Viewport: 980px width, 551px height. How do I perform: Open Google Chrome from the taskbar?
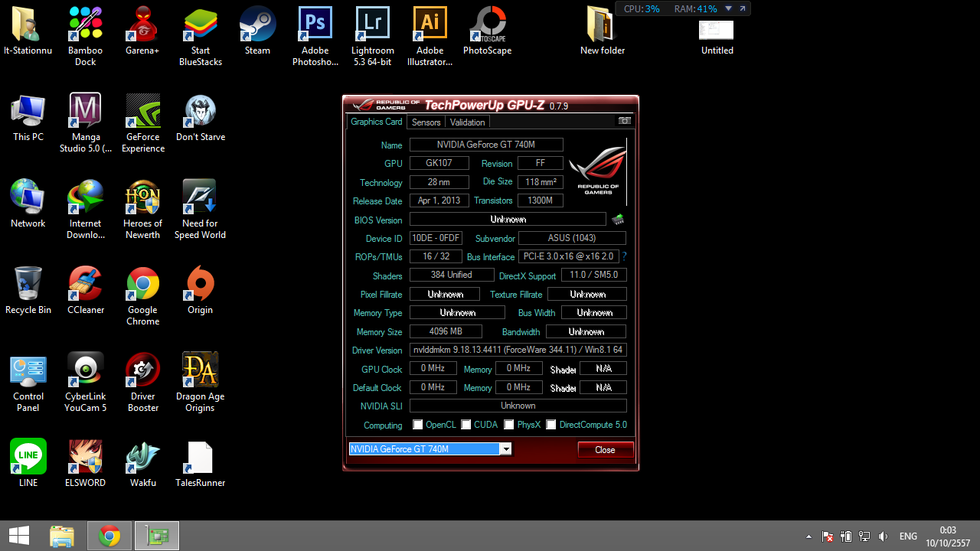[109, 536]
